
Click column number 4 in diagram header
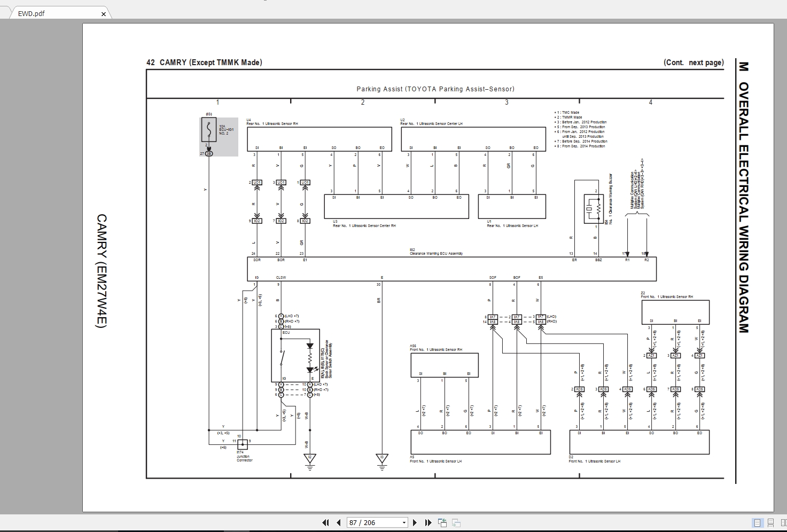[650, 102]
